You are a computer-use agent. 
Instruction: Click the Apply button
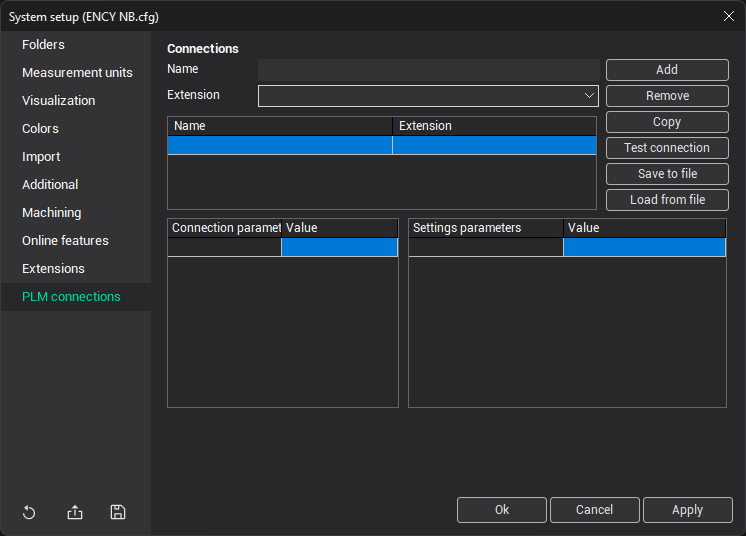coord(687,510)
